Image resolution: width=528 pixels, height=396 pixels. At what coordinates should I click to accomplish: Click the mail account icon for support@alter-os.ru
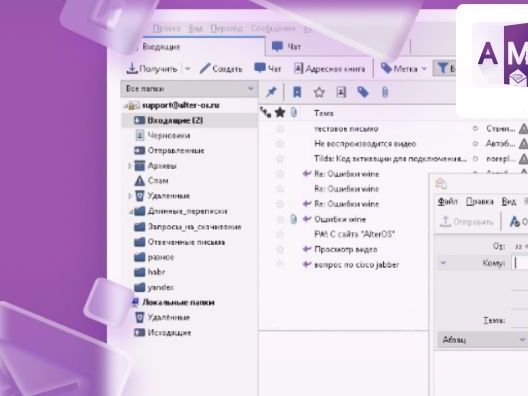click(x=134, y=105)
